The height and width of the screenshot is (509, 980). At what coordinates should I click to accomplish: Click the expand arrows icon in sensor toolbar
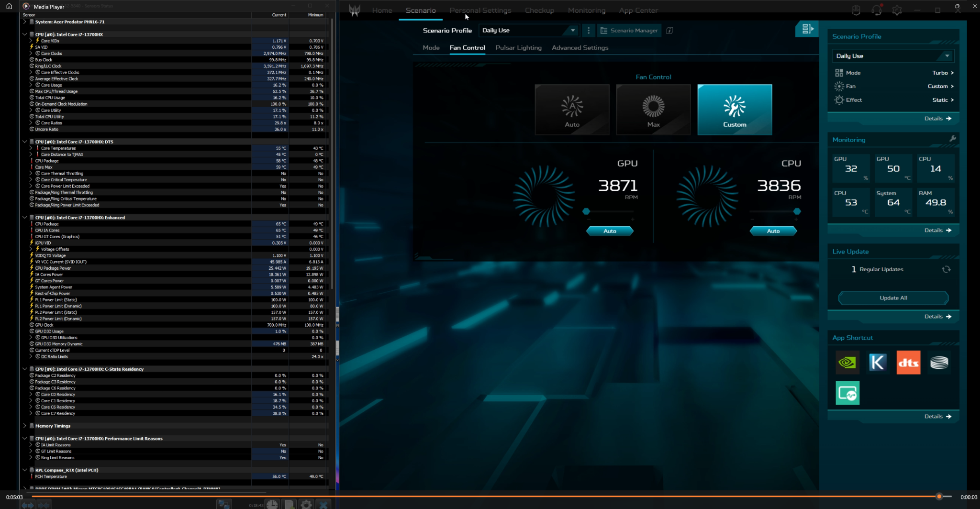[x=28, y=505]
